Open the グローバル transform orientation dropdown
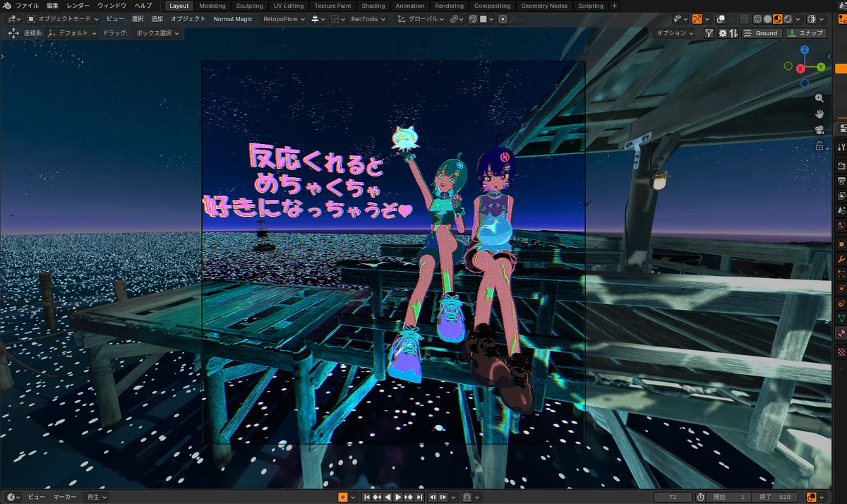The image size is (847, 504). pos(421,19)
